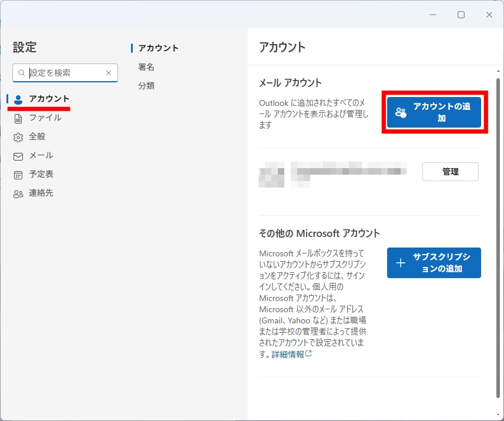Click the Calendar icon beside 予定表
Screen dimensions: 504x421
coord(18,175)
